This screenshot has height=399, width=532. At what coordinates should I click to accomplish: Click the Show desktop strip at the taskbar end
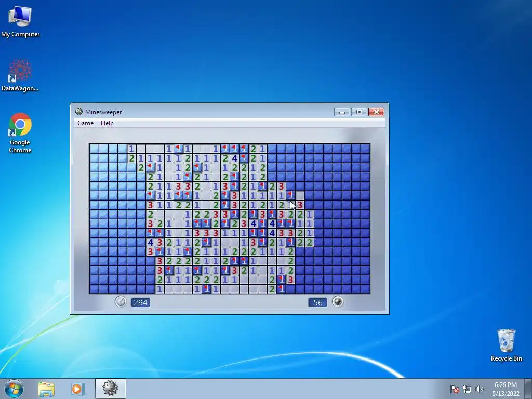coord(528,389)
